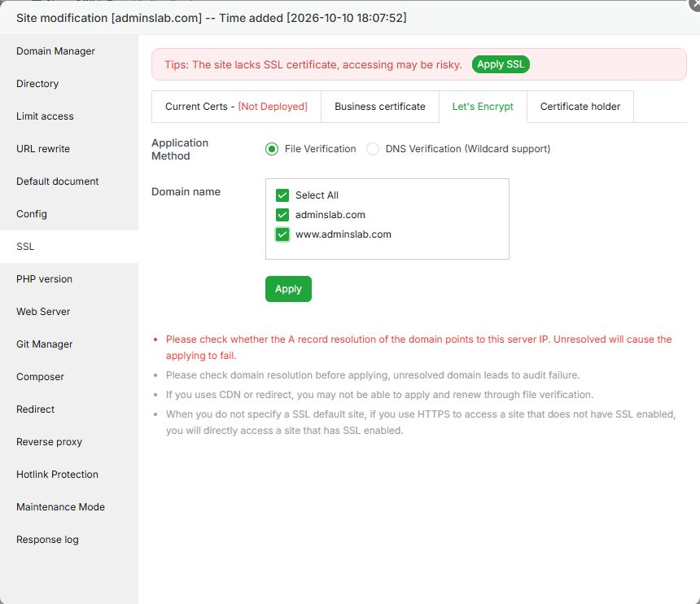Click the green Apply button under the domain list
Viewport: 700px width, 604px height.
(288, 289)
